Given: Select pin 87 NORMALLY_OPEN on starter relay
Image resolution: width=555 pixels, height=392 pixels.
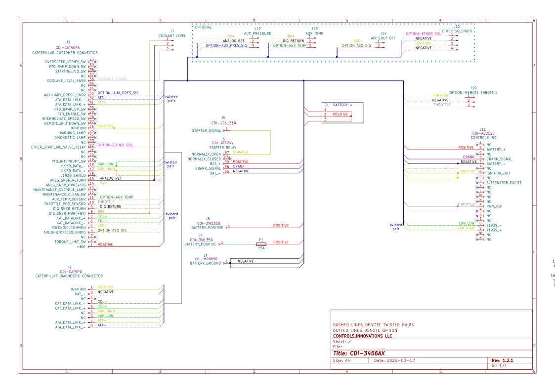Looking at the screenshot, I should (x=227, y=153).
